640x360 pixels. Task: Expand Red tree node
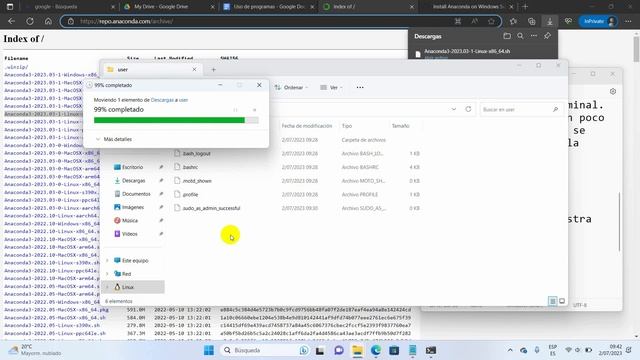(107, 274)
